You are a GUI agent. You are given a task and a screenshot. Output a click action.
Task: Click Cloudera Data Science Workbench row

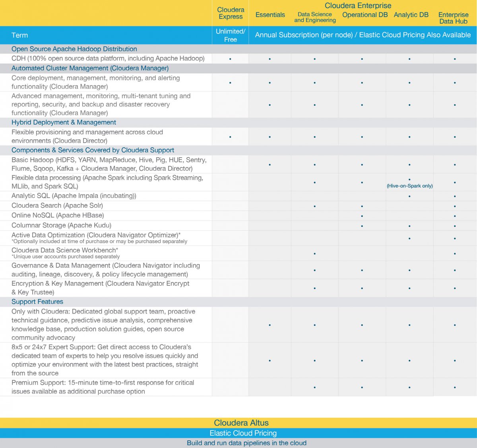[65, 250]
